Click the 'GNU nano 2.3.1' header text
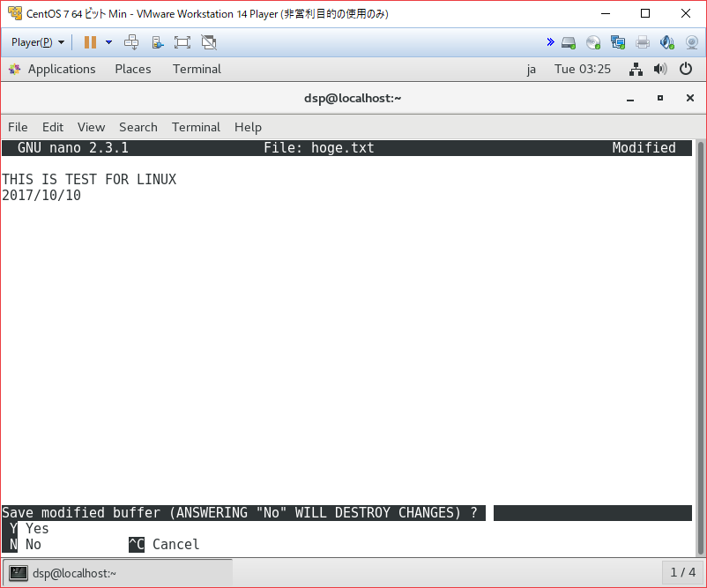Image resolution: width=707 pixels, height=588 pixels. pyautogui.click(x=73, y=148)
